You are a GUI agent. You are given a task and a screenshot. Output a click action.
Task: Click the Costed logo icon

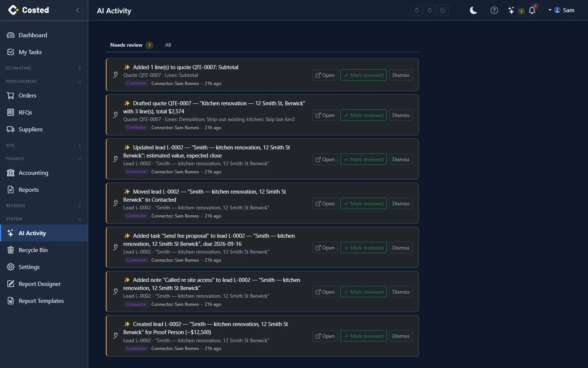point(13,10)
